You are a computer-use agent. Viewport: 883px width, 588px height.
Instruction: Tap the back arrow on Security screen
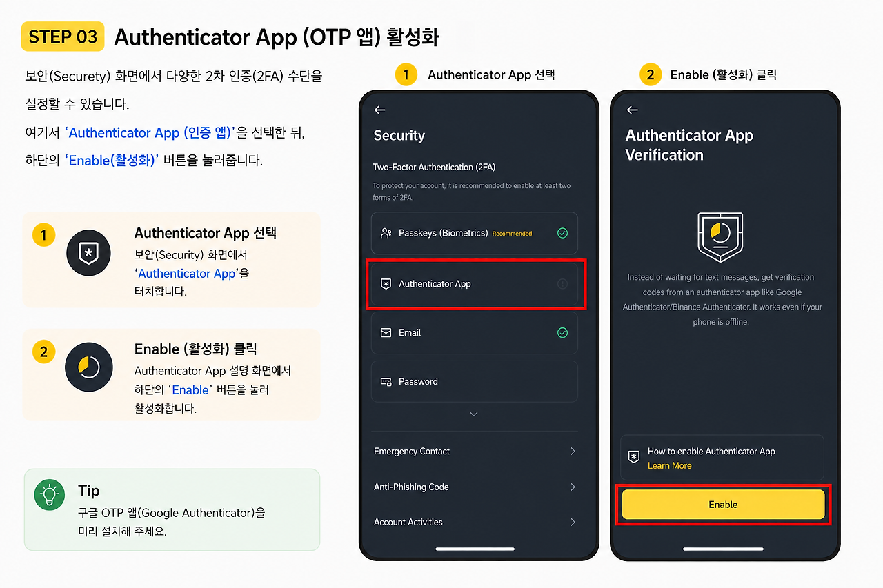379,110
